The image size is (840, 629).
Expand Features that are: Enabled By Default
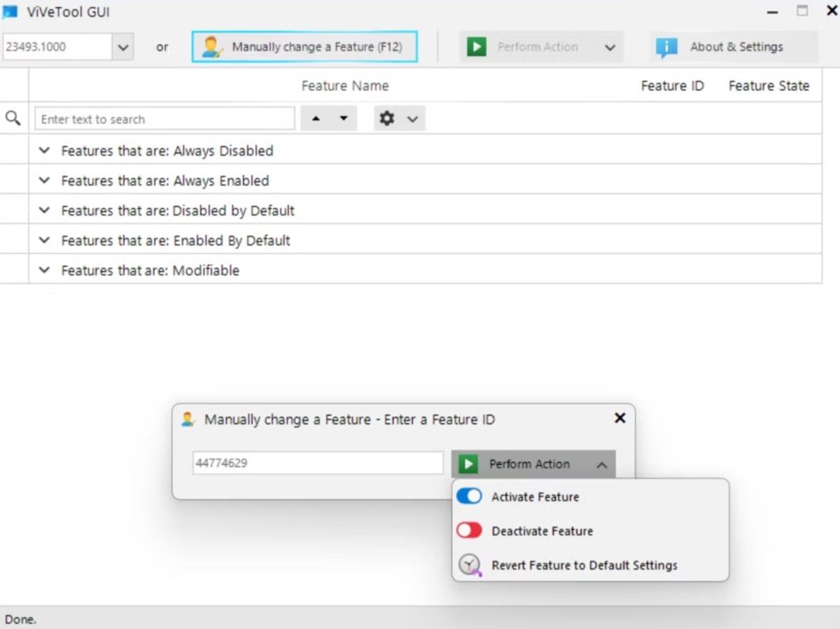(x=44, y=240)
